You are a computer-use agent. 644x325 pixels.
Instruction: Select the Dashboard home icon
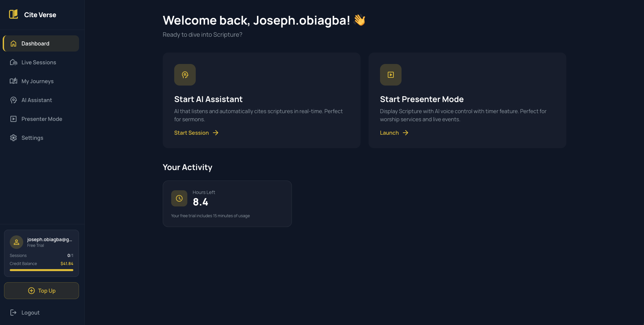coord(13,43)
